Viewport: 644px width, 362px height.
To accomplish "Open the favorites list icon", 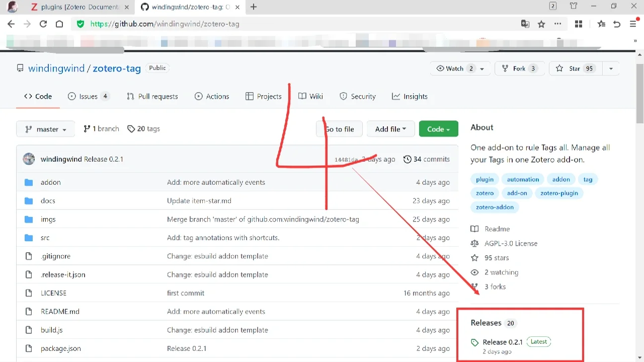I will 601,24.
